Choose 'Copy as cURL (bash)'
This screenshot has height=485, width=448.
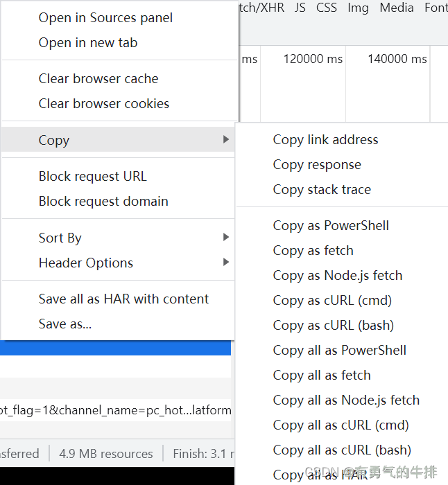pos(333,326)
